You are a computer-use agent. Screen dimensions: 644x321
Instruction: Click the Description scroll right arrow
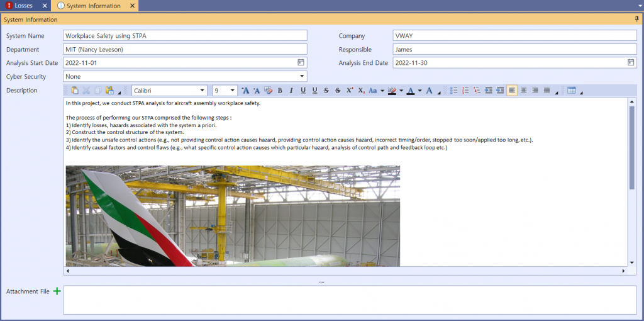[623, 271]
